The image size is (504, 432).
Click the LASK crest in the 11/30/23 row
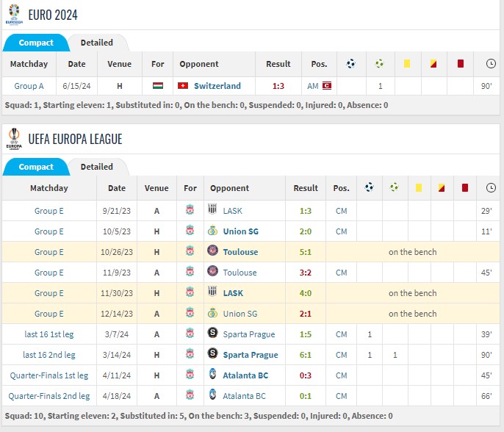coord(212,292)
